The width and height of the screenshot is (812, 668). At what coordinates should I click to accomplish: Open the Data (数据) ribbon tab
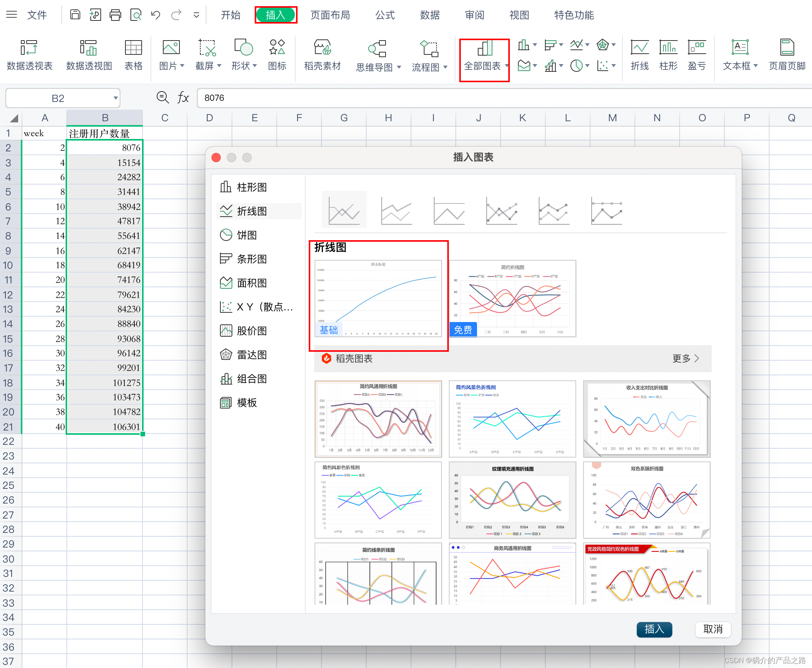[x=430, y=15]
